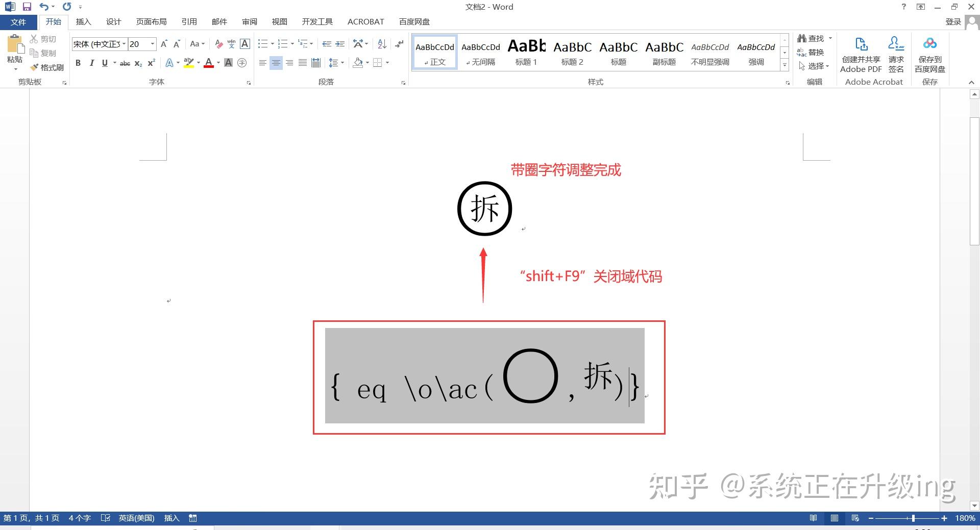Open the 文件 menu
The image size is (980, 530).
coord(18,22)
